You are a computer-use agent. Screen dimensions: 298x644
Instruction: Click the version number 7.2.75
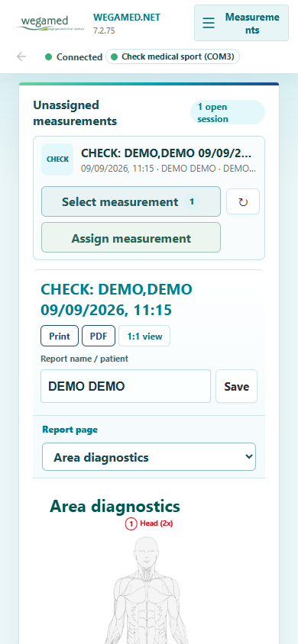click(104, 31)
